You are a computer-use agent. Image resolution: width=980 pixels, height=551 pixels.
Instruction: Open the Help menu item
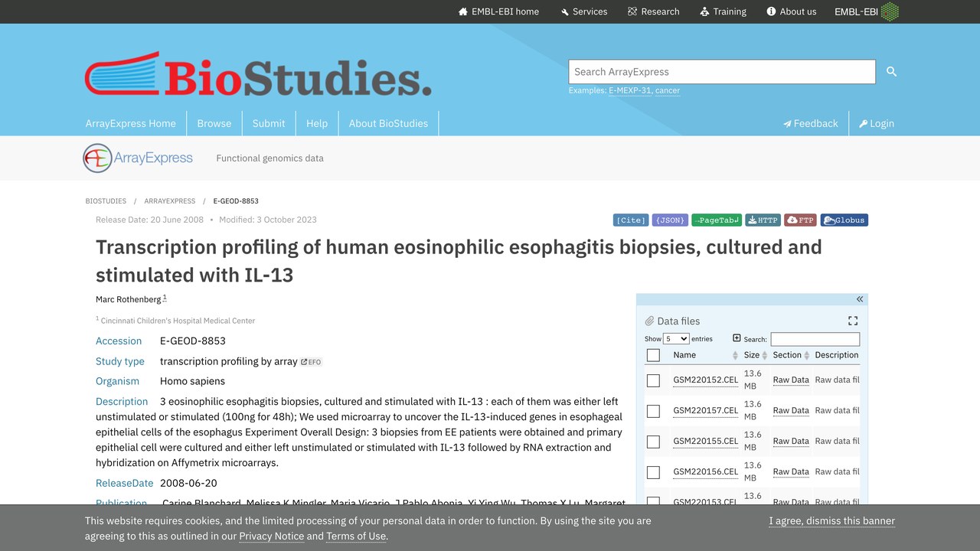point(317,123)
